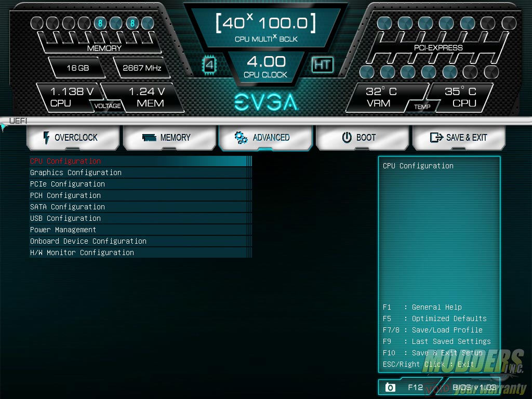Click the EVGA logo
The height and width of the screenshot is (399, 532).
tap(266, 102)
